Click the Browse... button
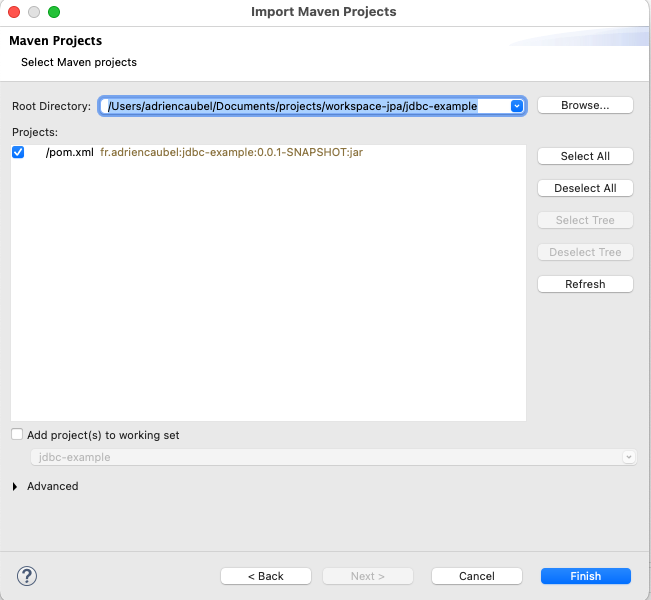This screenshot has height=600, width=651. click(585, 105)
